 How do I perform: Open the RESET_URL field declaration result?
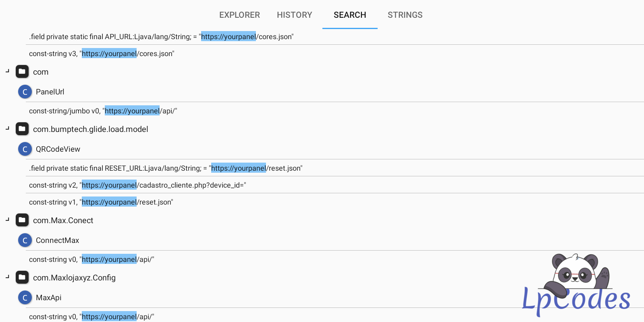click(x=166, y=168)
